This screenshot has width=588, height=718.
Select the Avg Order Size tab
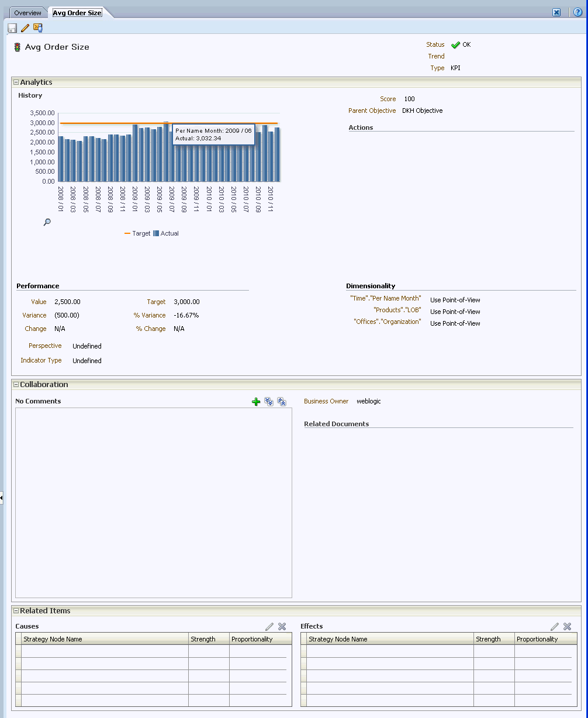tap(77, 13)
